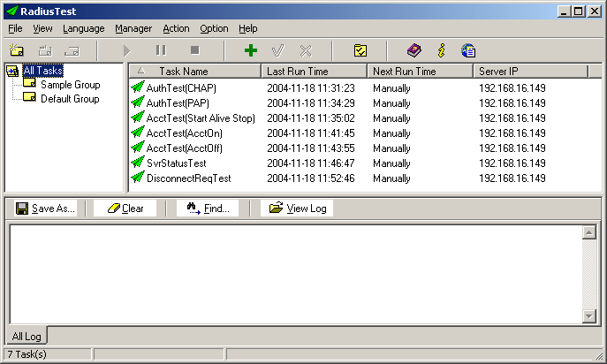
Task: Click the Default Group folder icon
Action: [x=29, y=97]
